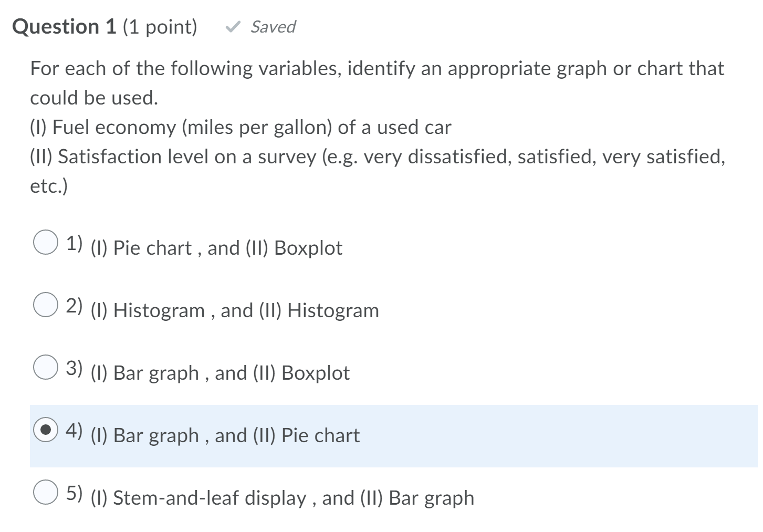Select radio button for option 2
The width and height of the screenshot is (763, 532).
point(47,305)
